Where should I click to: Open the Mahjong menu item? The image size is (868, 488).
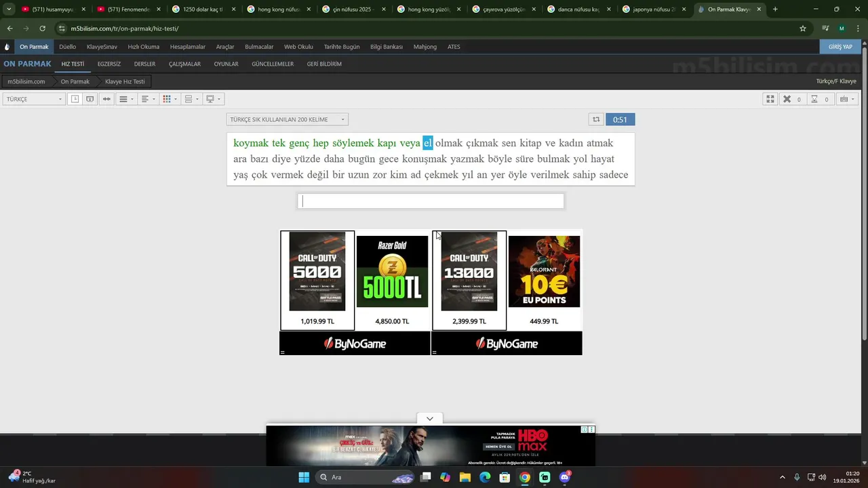(425, 47)
